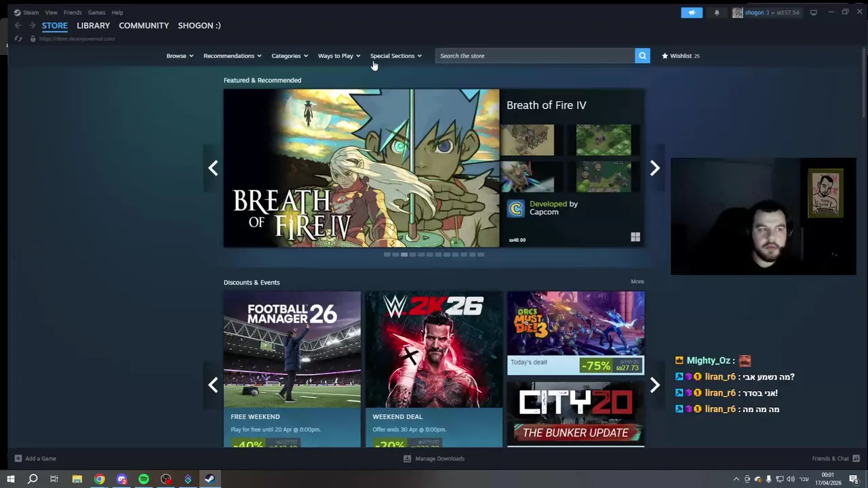The width and height of the screenshot is (868, 488).
Task: Open Windows taskbar search
Action: pos(32,479)
